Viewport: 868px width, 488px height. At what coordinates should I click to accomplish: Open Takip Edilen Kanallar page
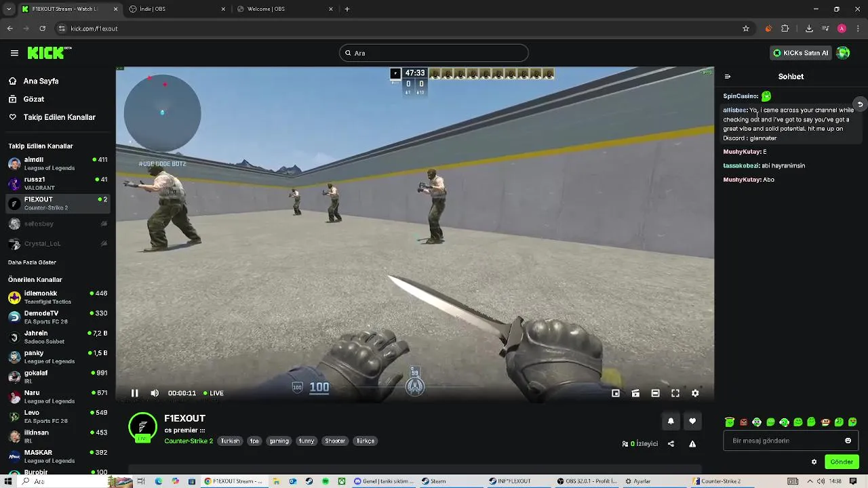[59, 117]
